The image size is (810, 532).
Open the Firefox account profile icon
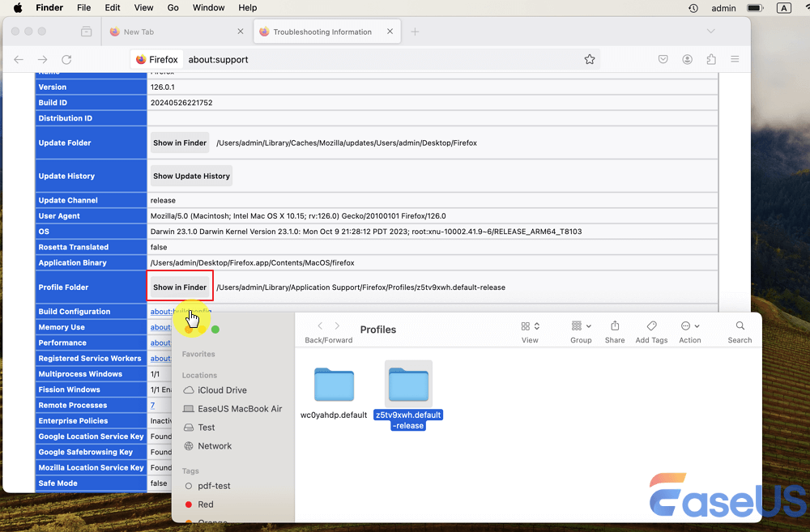tap(687, 59)
